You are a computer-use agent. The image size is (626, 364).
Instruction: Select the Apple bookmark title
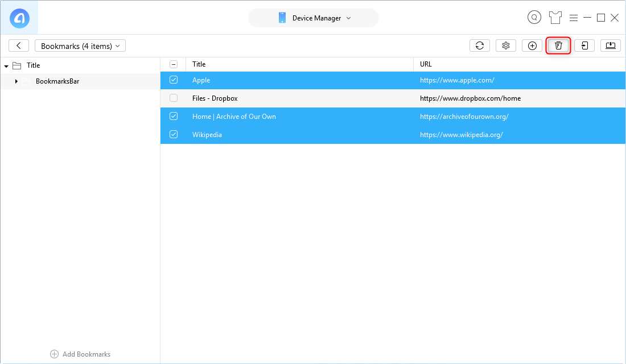[x=201, y=80]
